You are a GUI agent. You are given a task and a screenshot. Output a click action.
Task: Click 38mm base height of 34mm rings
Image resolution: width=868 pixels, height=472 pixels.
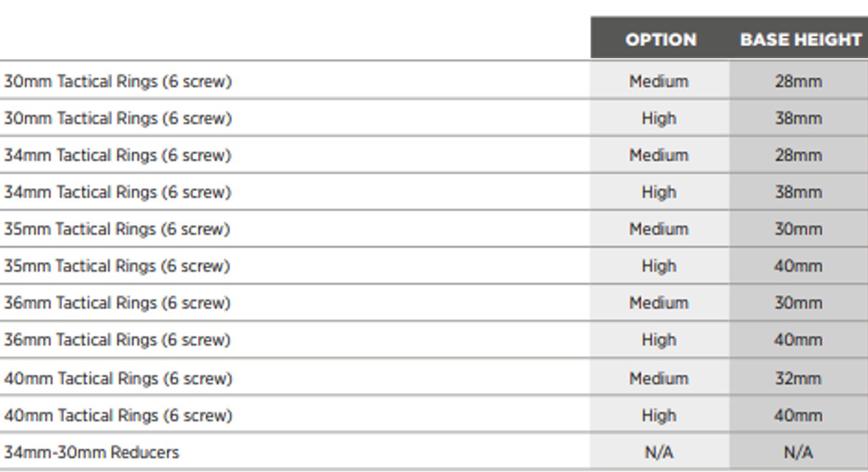point(798,192)
